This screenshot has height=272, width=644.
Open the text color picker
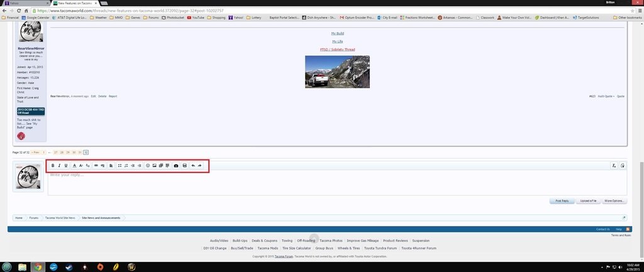[x=74, y=166]
